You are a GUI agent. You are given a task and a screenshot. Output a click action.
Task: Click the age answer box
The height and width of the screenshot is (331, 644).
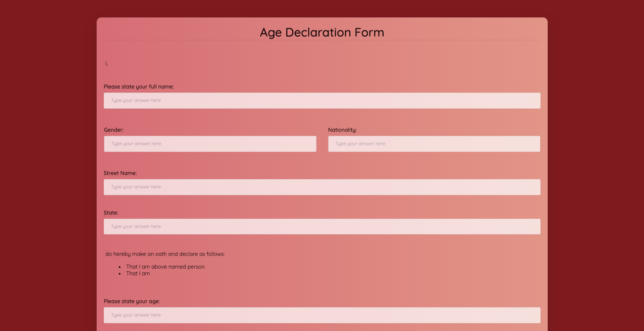click(321, 315)
